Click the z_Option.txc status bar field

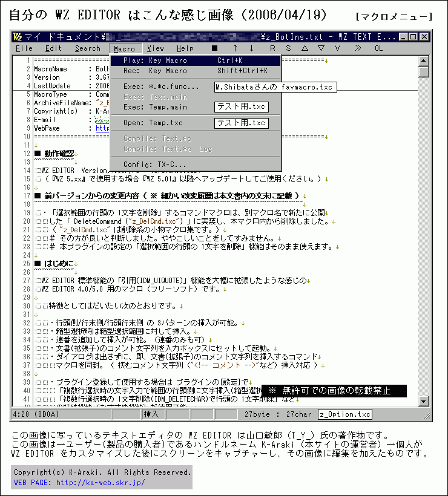tap(345, 414)
